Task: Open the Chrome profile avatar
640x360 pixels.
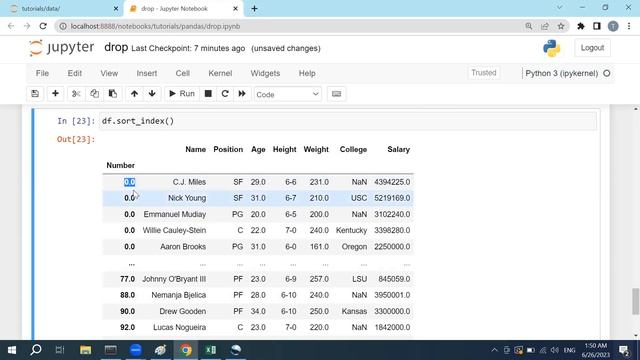Action: (x=613, y=26)
